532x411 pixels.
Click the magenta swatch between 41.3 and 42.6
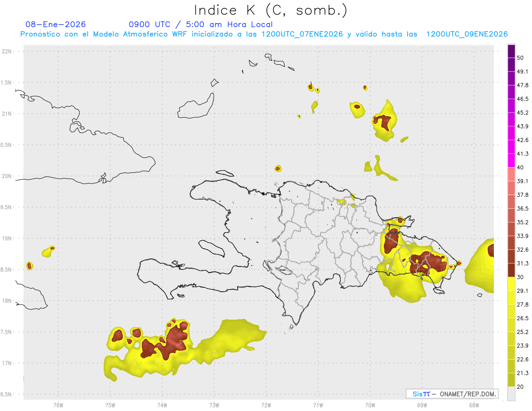coord(511,147)
